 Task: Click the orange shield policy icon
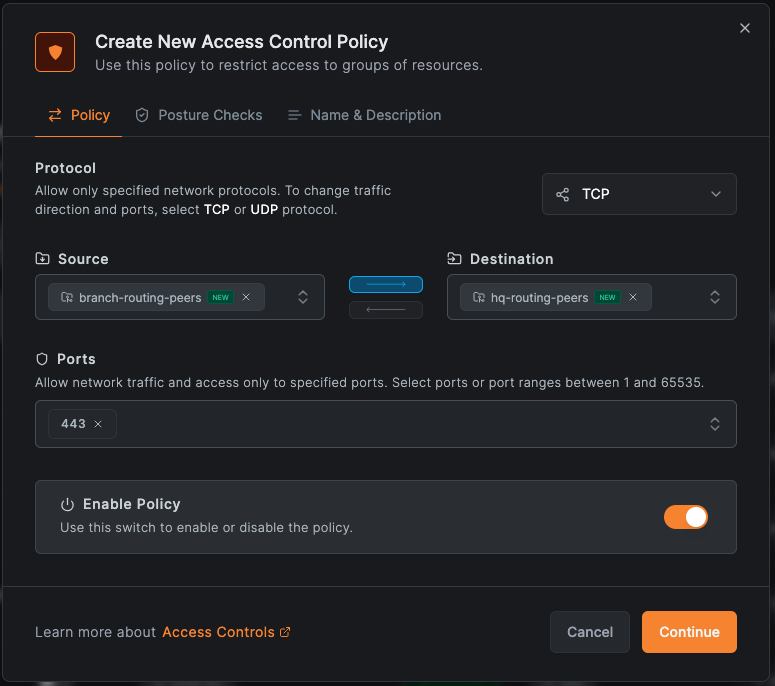pos(55,52)
